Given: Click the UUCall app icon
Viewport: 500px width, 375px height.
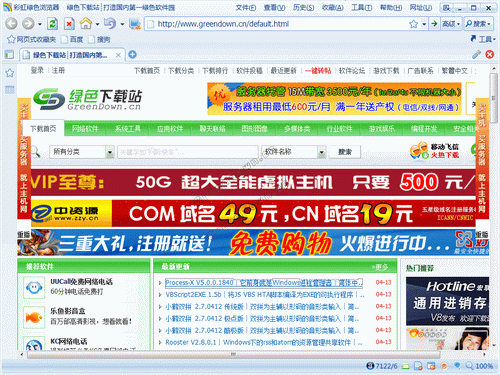Looking at the screenshot, I should (34, 287).
